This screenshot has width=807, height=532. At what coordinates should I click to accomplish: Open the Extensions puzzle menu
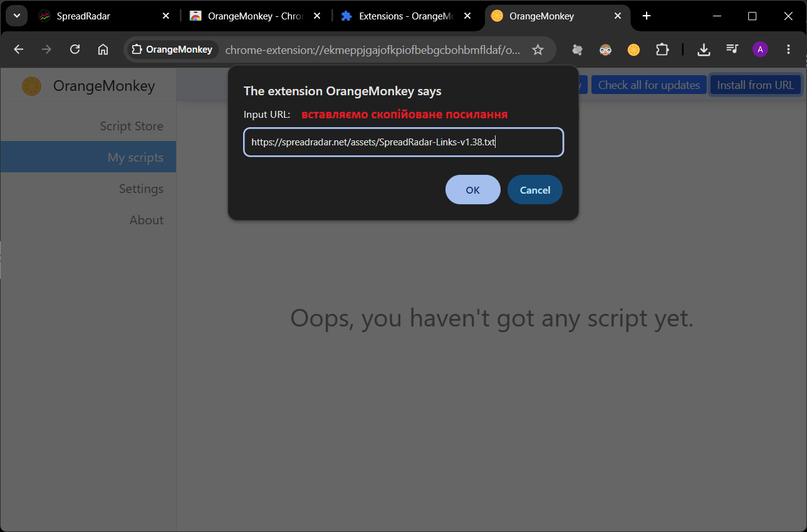pyautogui.click(x=662, y=50)
